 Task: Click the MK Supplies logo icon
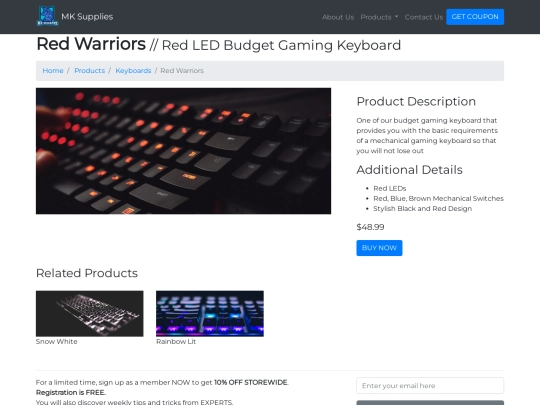48,16
